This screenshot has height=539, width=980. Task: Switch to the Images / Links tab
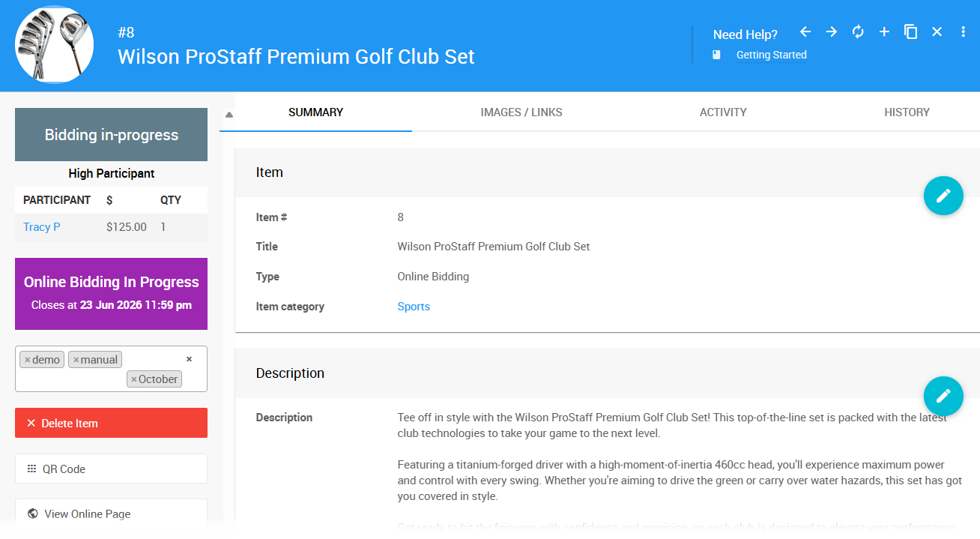click(x=521, y=112)
